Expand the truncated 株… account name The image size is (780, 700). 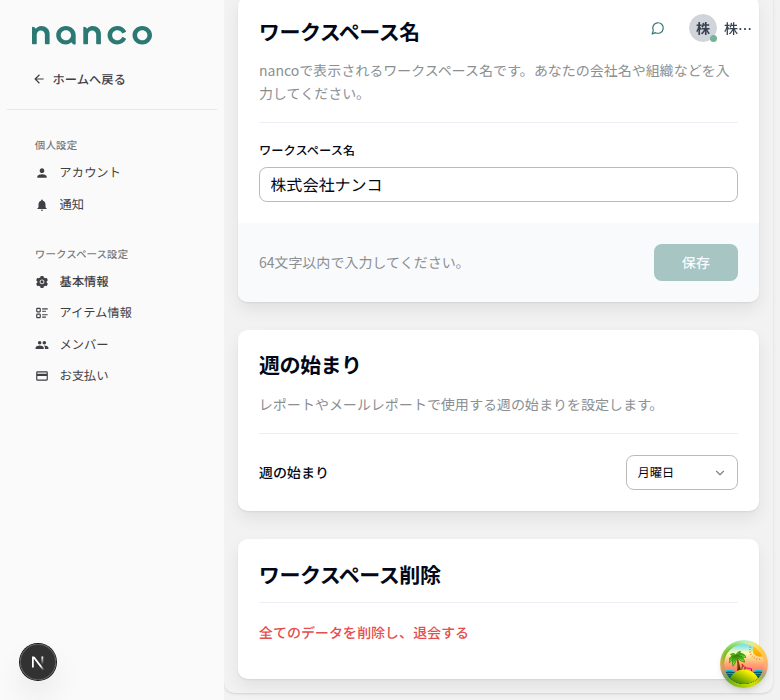737,29
